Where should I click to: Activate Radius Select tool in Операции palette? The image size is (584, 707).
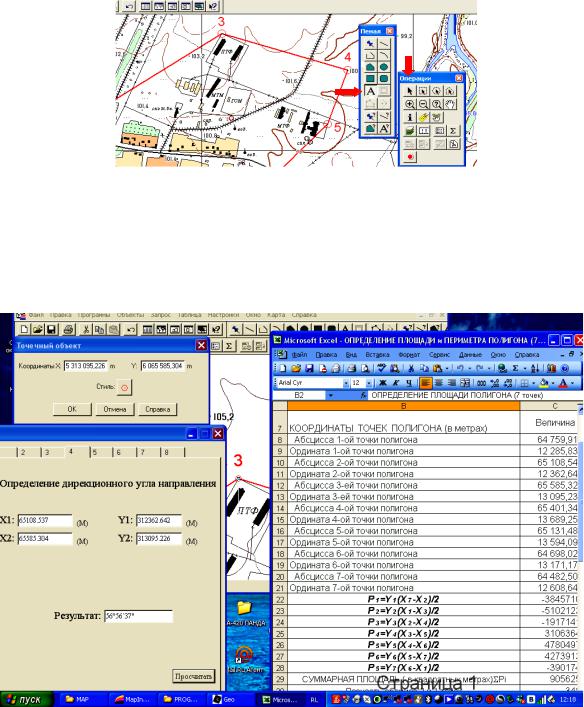(x=437, y=91)
